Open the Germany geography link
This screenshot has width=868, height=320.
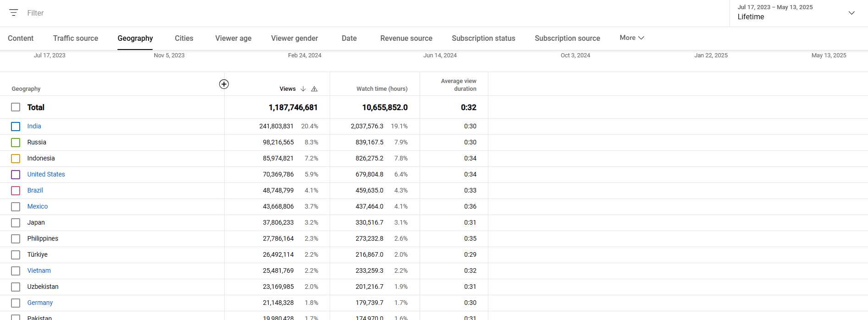pyautogui.click(x=40, y=303)
